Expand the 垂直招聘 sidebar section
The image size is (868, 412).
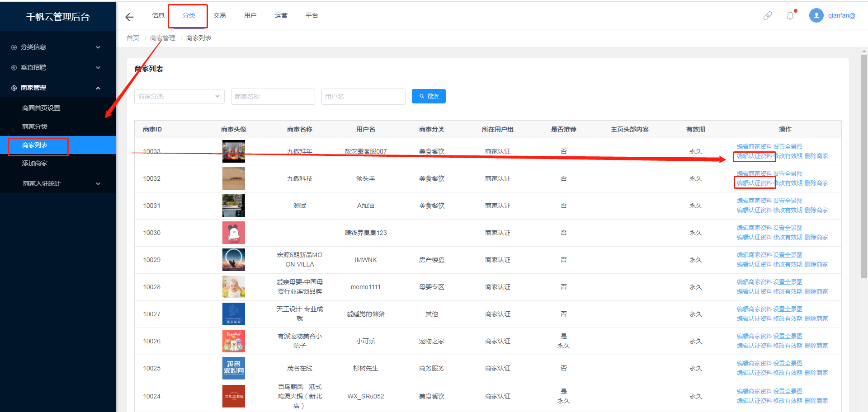pos(98,68)
